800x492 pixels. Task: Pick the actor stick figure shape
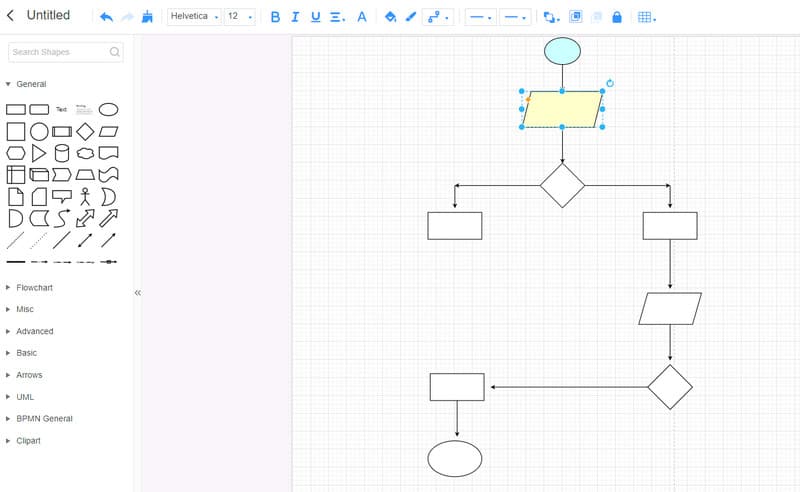click(85, 196)
